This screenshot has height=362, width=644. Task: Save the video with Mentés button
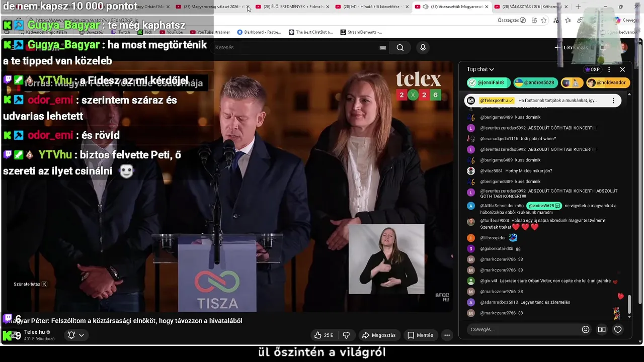420,335
